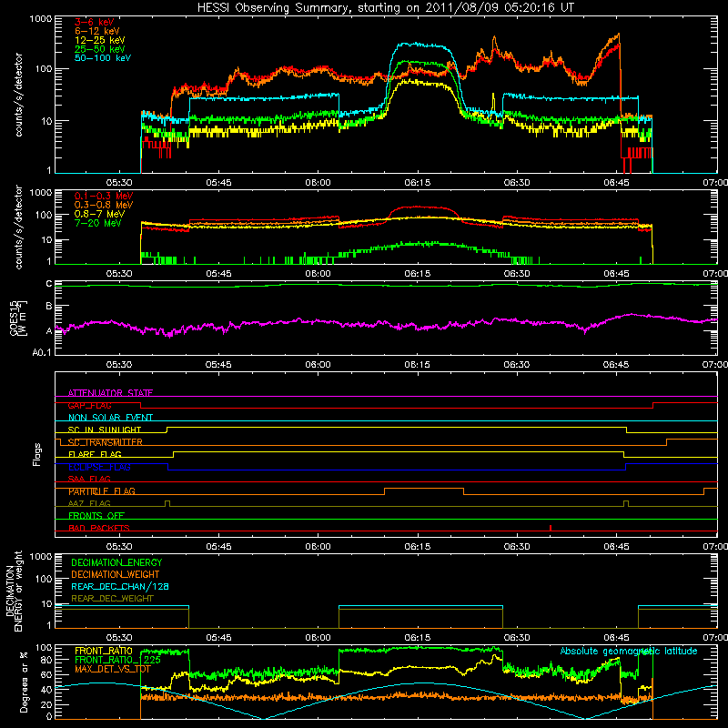Click the 1000 y-axis tick of the keV panel
The width and height of the screenshot is (728, 728).
coord(41,19)
